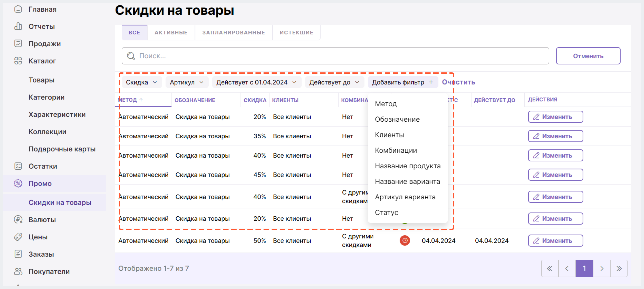
Task: Choose Метод in the filter menu
Action: [408, 104]
